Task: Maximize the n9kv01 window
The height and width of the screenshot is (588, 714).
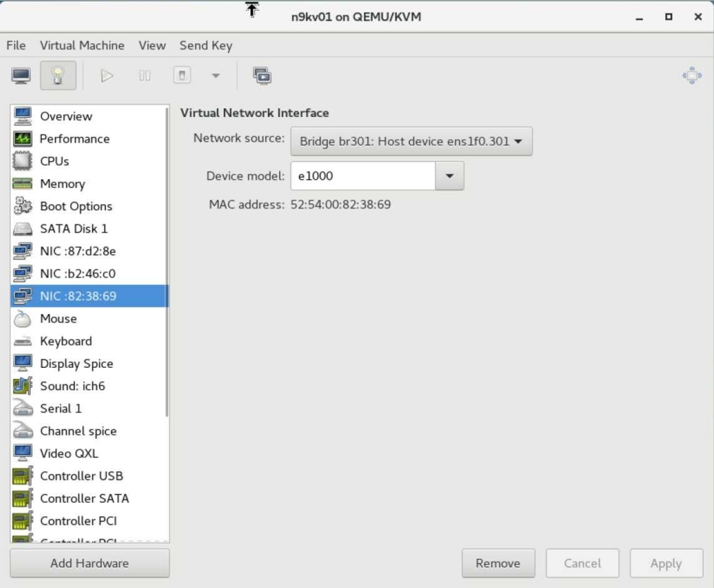Action: pos(669,17)
